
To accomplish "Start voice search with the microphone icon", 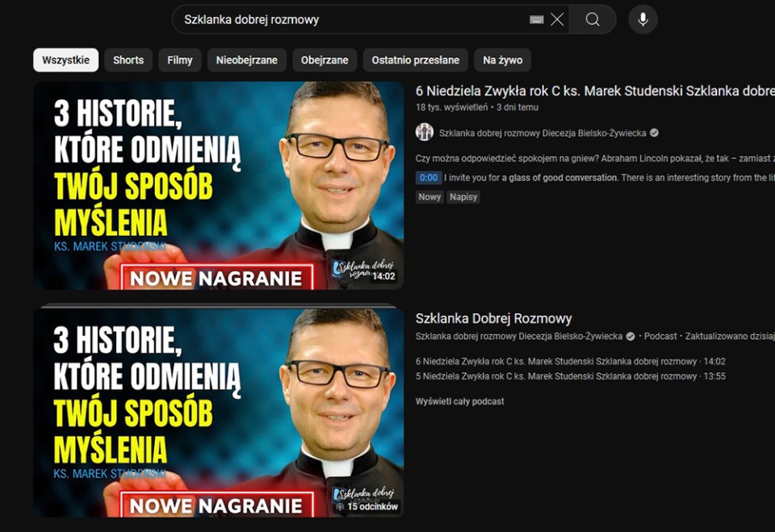I will tap(643, 19).
